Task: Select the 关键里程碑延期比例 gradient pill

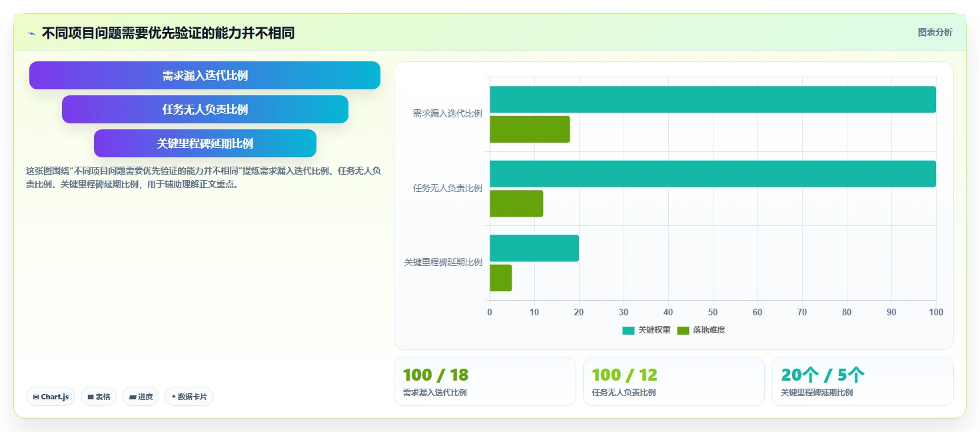Action: pyautogui.click(x=205, y=143)
